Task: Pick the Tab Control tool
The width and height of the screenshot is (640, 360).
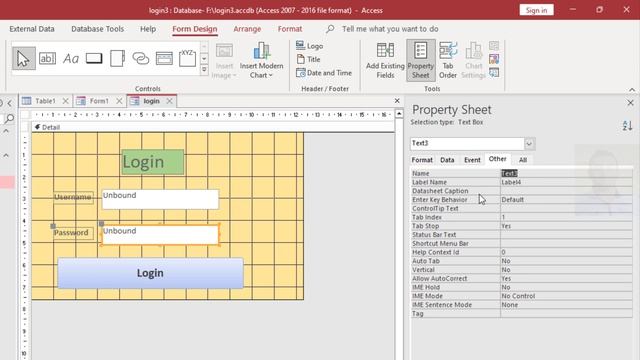Action: (x=118, y=58)
